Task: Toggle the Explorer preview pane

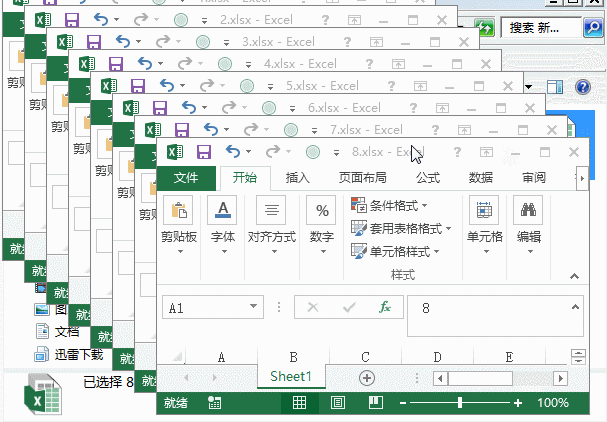Action: click(554, 87)
